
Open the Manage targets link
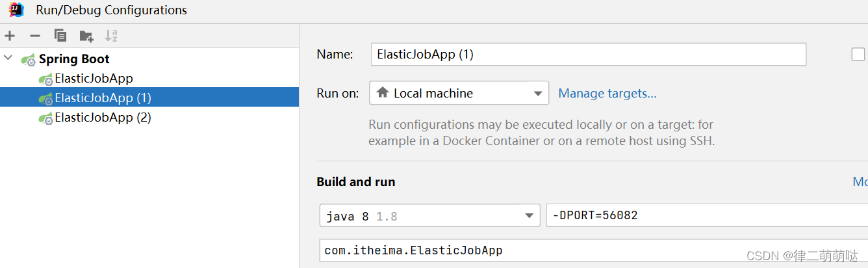607,93
